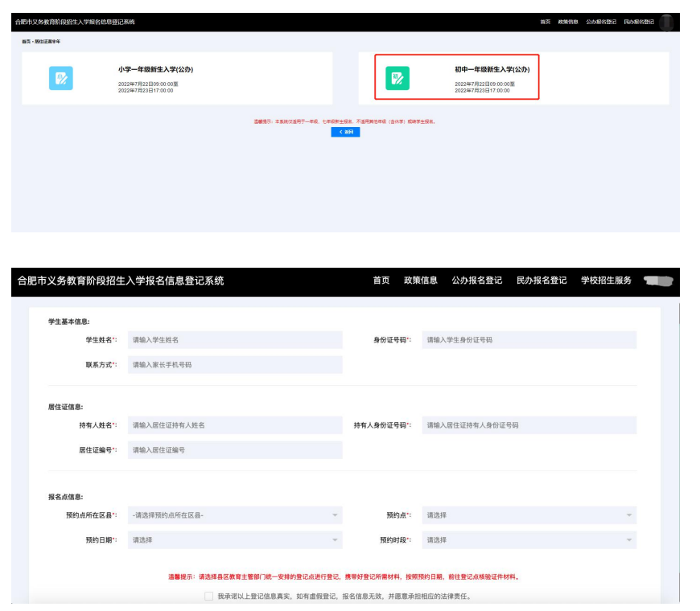The height and width of the screenshot is (611, 700).
Task: Expand the 预约点所在区县 dropdown
Action: [234, 515]
